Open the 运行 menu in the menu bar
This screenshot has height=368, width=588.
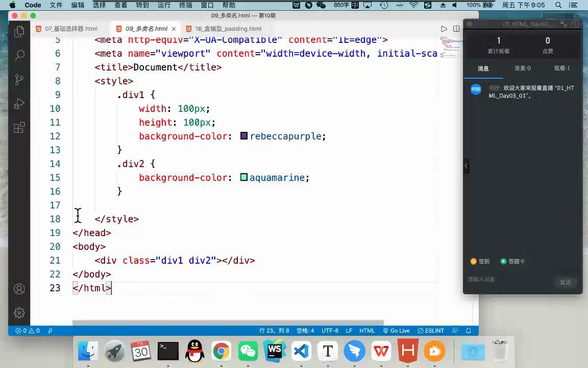pyautogui.click(x=163, y=5)
